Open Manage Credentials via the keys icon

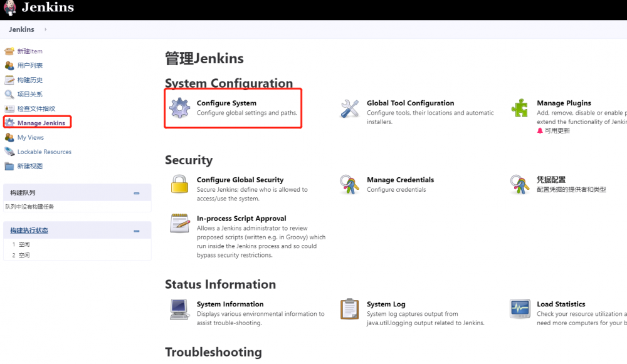click(x=349, y=184)
